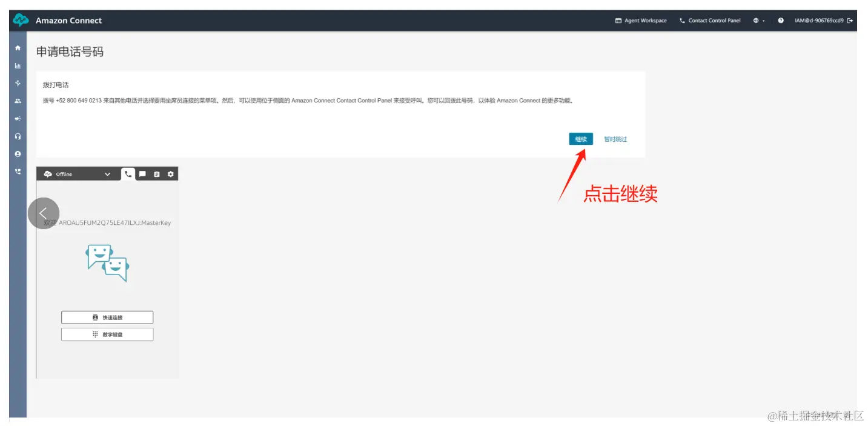The height and width of the screenshot is (426, 868).
Task: Open the CCP settings gear icon
Action: [x=171, y=174]
